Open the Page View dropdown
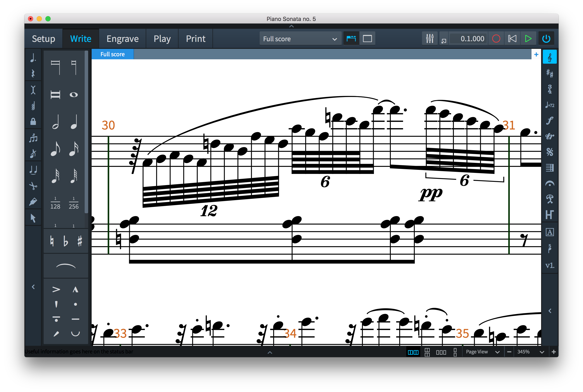Image resolution: width=583 pixels, height=392 pixels. coord(483,352)
